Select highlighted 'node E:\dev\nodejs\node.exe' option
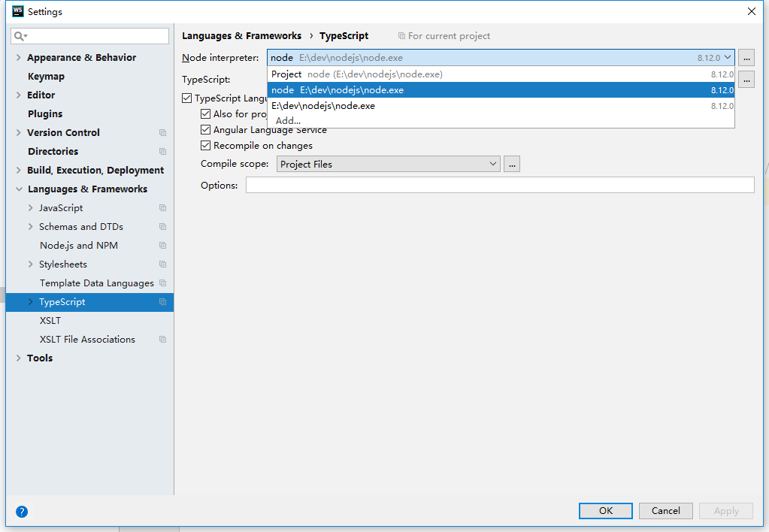This screenshot has width=769, height=532. (501, 89)
